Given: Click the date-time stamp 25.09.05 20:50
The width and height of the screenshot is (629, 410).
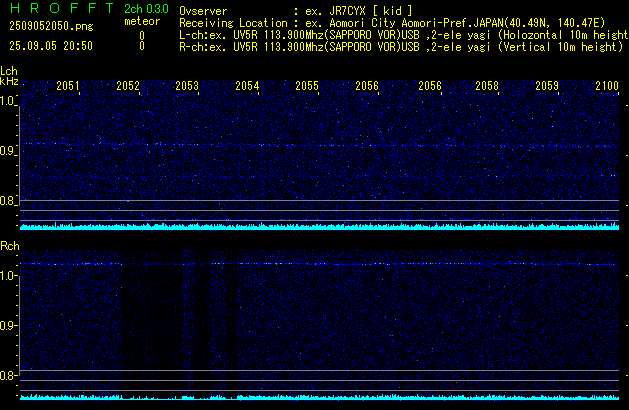Looking at the screenshot, I should tap(51, 46).
